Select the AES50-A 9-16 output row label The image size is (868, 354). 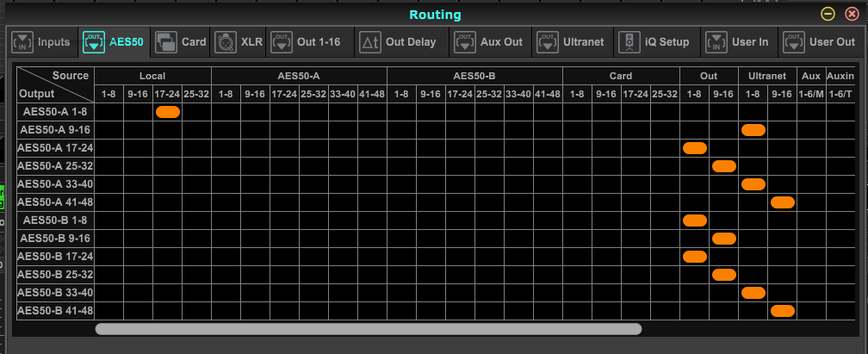[55, 130]
